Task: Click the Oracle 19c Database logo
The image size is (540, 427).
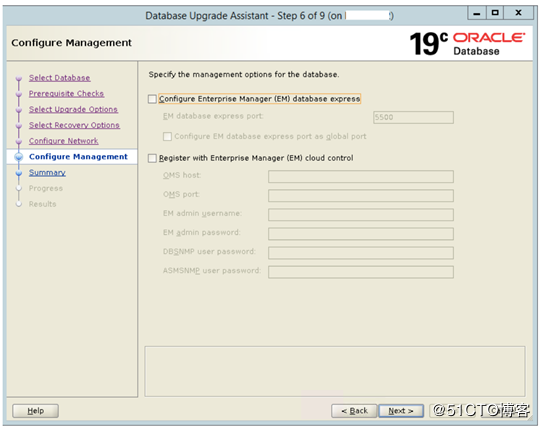Action: (467, 44)
